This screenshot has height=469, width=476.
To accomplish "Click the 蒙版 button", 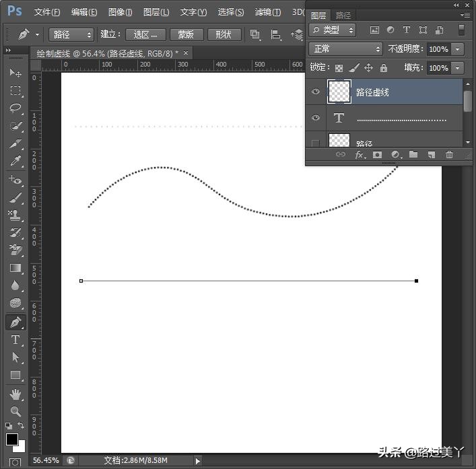I will pos(186,34).
